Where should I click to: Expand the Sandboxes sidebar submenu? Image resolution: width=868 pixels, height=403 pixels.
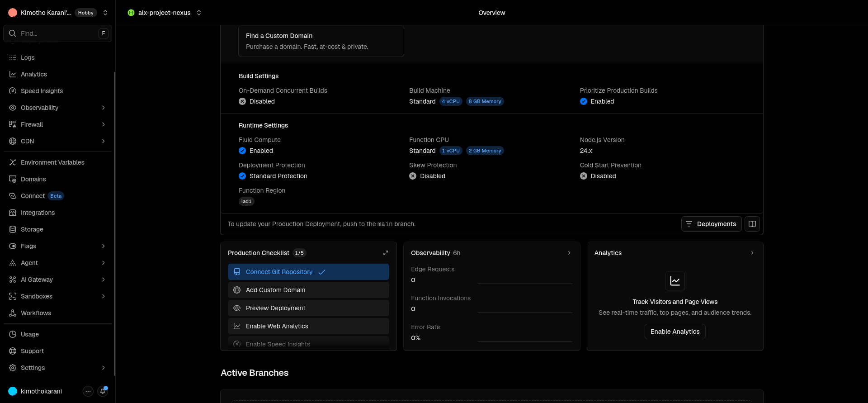[104, 296]
